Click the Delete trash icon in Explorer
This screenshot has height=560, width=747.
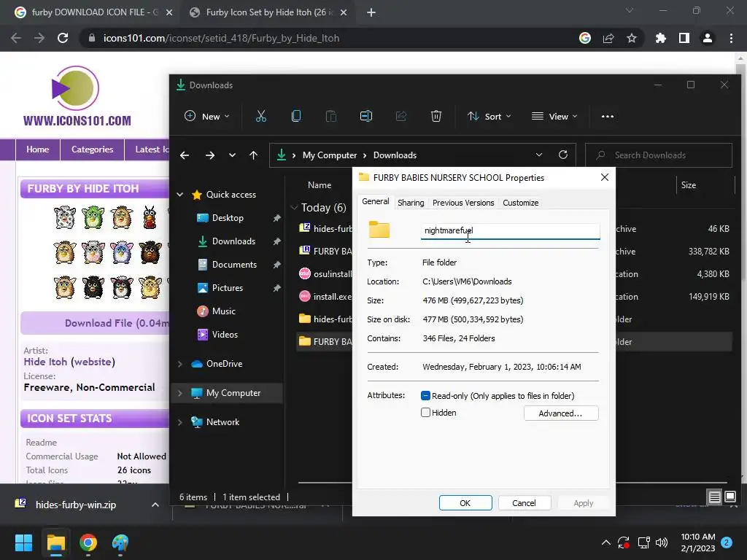coord(436,116)
